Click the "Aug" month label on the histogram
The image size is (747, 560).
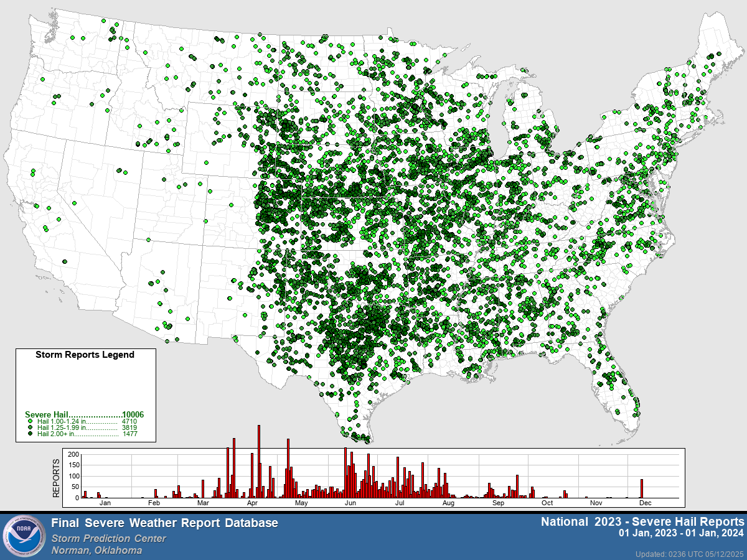pos(448,502)
